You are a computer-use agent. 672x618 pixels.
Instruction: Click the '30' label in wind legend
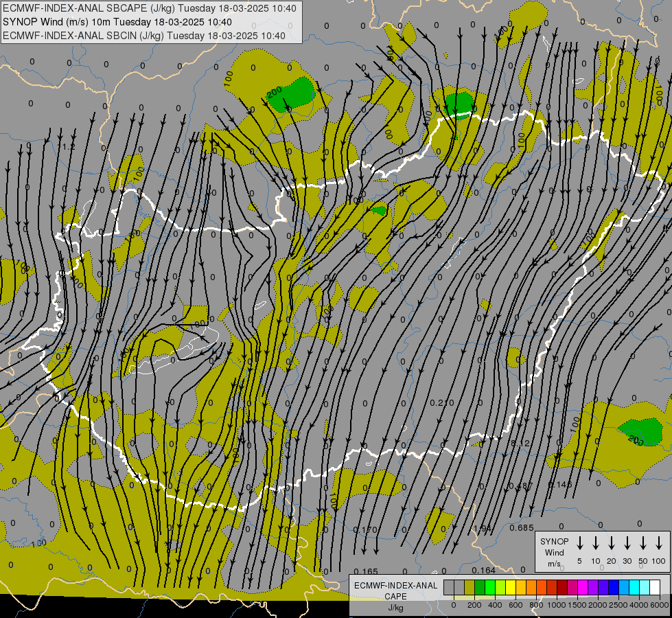point(627,561)
